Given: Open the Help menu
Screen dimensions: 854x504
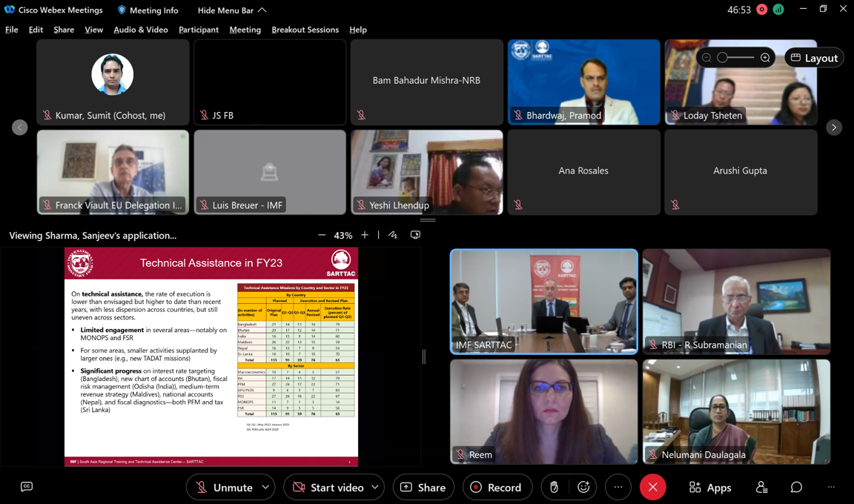Looking at the screenshot, I should 358,30.
